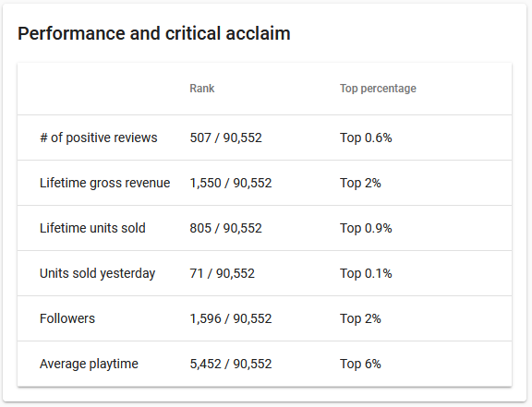
Task: Select the Average playtime row label
Action: (x=89, y=364)
